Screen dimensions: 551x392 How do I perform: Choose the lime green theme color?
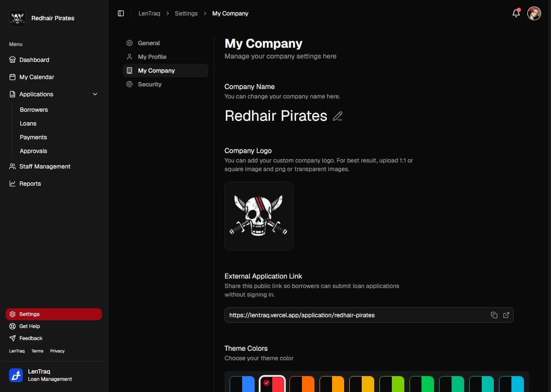coord(392,384)
